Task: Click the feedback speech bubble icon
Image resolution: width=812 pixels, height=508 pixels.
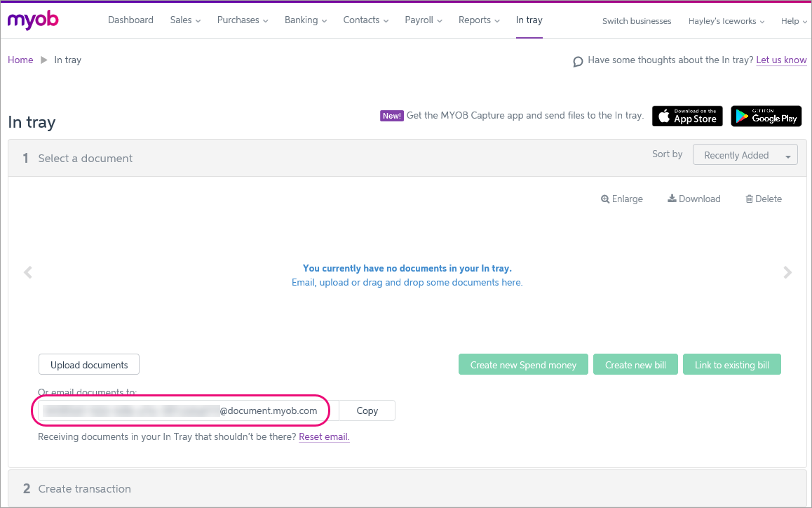Action: tap(578, 62)
